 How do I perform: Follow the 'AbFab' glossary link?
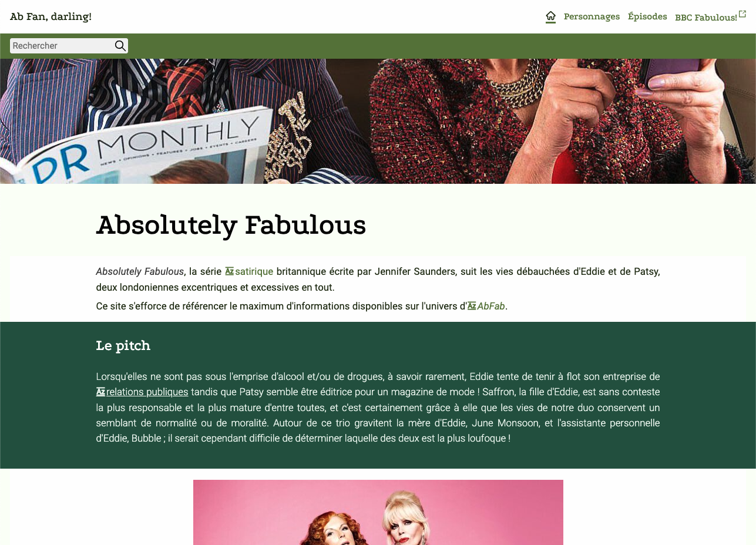[x=491, y=306]
